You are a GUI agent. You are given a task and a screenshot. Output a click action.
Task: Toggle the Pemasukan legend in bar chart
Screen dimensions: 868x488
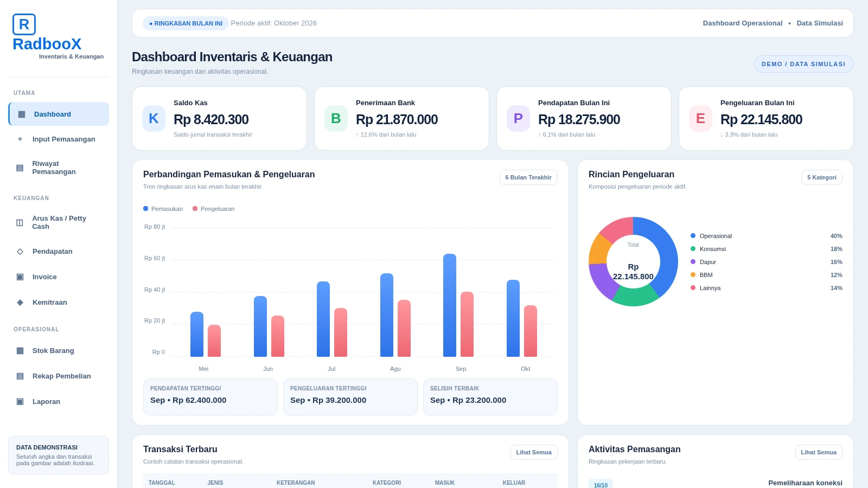tap(163, 209)
